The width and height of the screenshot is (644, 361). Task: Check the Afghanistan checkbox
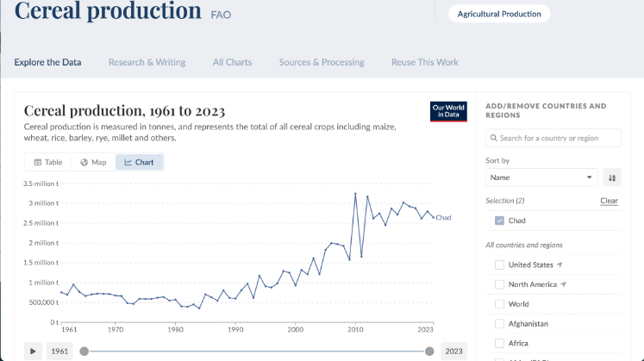500,324
